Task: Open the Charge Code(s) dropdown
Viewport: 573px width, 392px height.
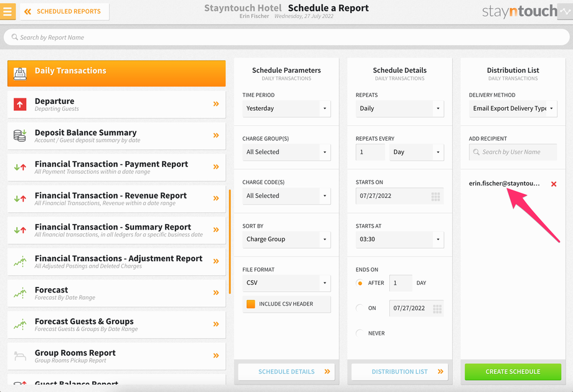Action: [286, 195]
